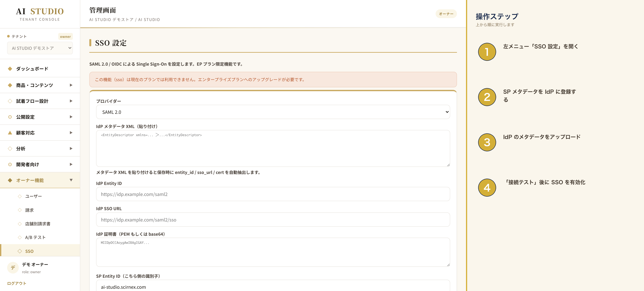The width and height of the screenshot is (644, 291).
Task: Click the IdP SSO URL field
Action: (x=273, y=220)
